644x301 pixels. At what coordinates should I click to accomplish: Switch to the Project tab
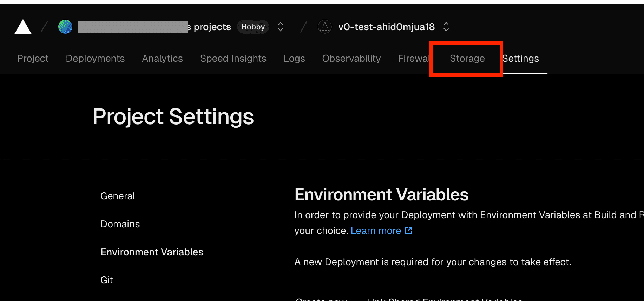pyautogui.click(x=33, y=59)
